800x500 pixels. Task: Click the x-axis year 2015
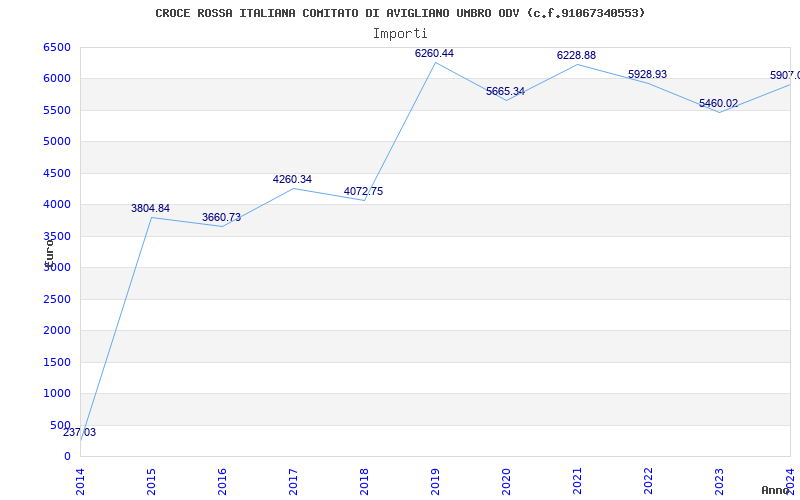coord(151,482)
